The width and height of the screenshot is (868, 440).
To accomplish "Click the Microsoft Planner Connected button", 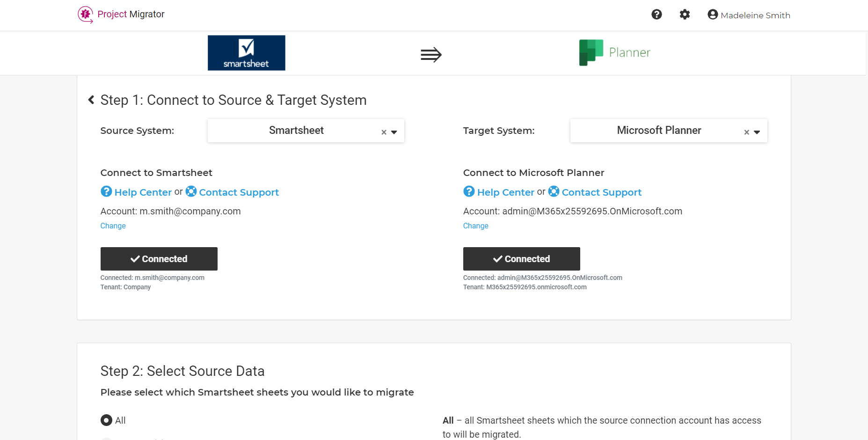I will pos(522,259).
